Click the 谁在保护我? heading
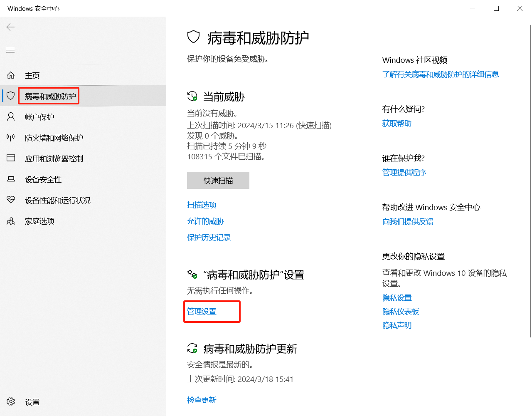 (x=404, y=158)
